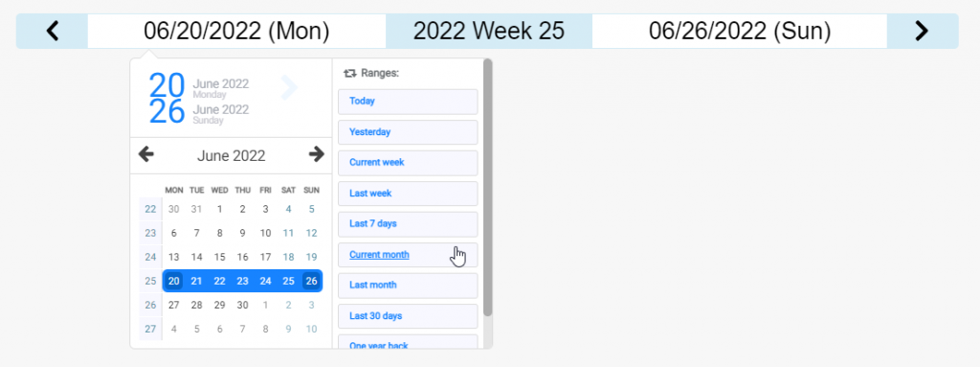Show the next month in the calendar

click(x=317, y=154)
